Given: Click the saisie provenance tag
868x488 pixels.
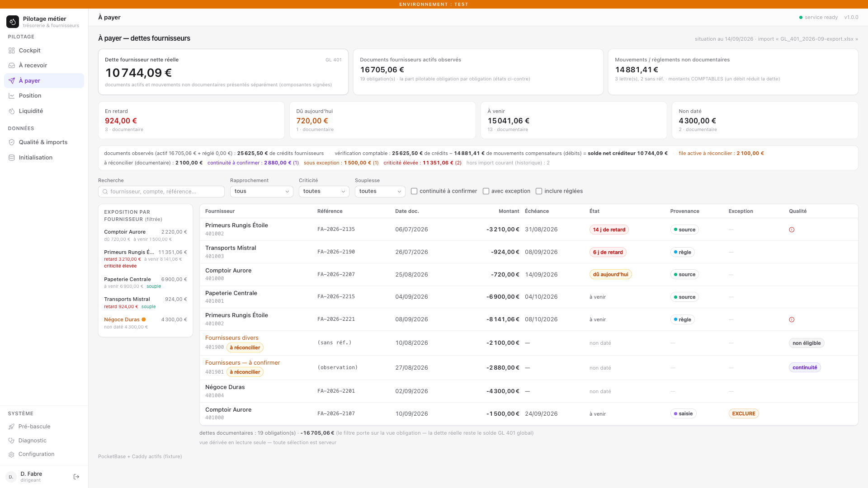Looking at the screenshot, I should pyautogui.click(x=683, y=414).
